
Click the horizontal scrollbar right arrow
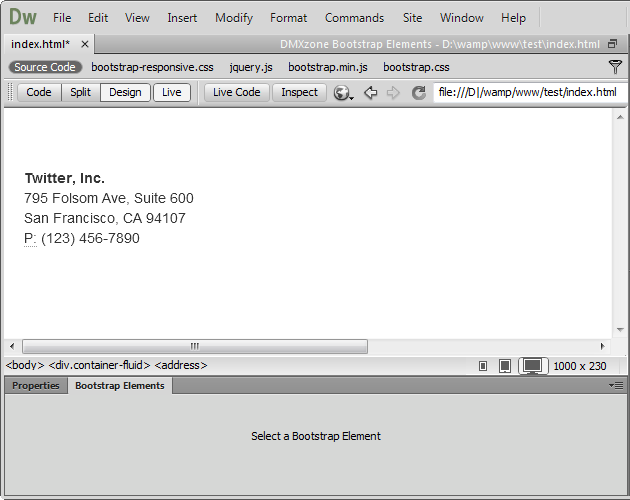[602, 346]
